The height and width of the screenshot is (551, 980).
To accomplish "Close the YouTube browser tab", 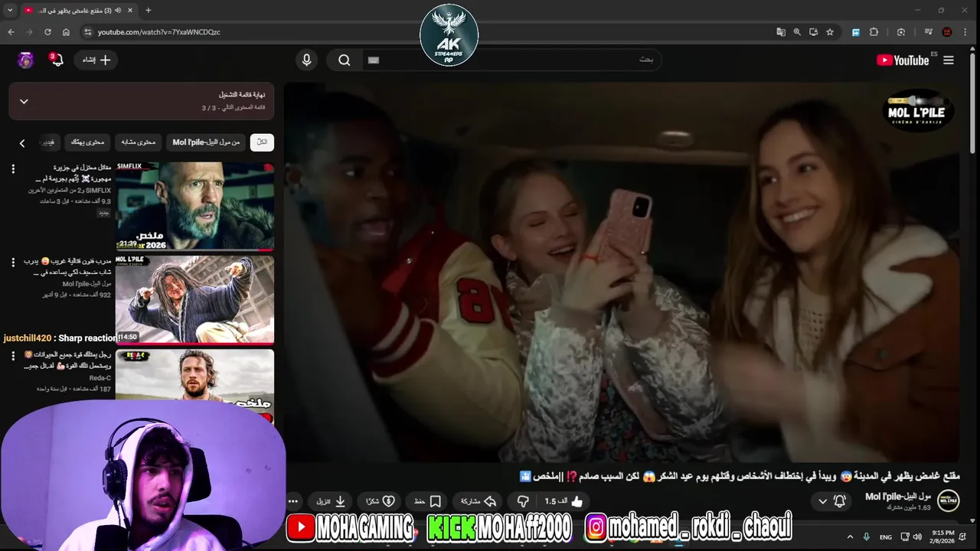I will 130,11.
